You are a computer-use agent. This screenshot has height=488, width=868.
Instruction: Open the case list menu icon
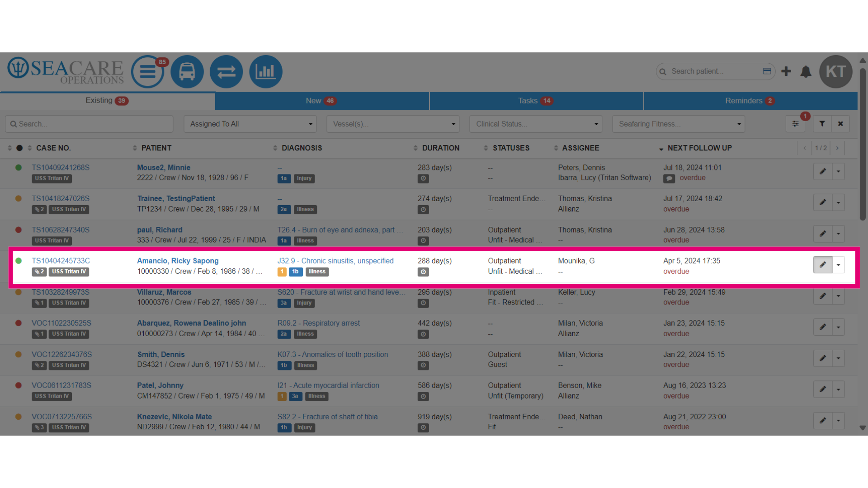point(147,71)
